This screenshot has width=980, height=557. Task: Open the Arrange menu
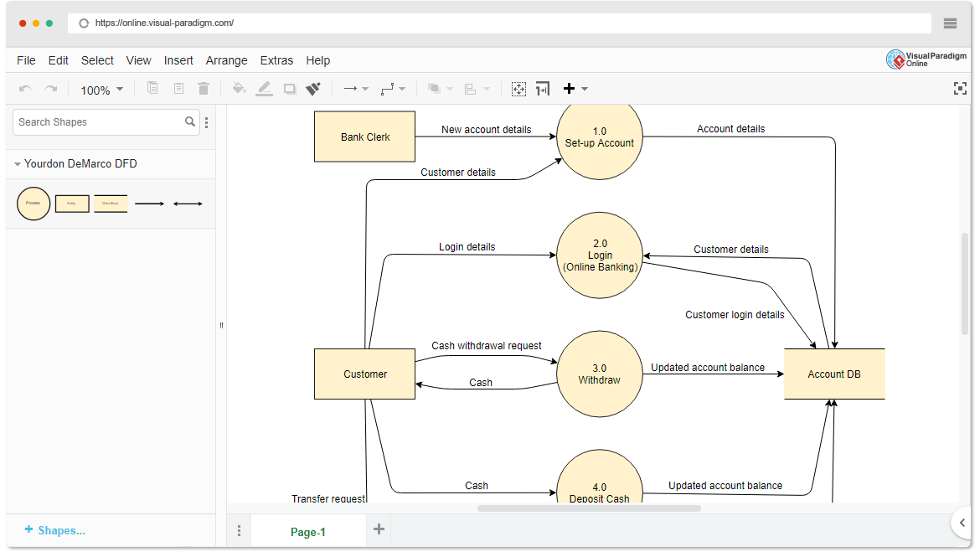[x=226, y=60]
